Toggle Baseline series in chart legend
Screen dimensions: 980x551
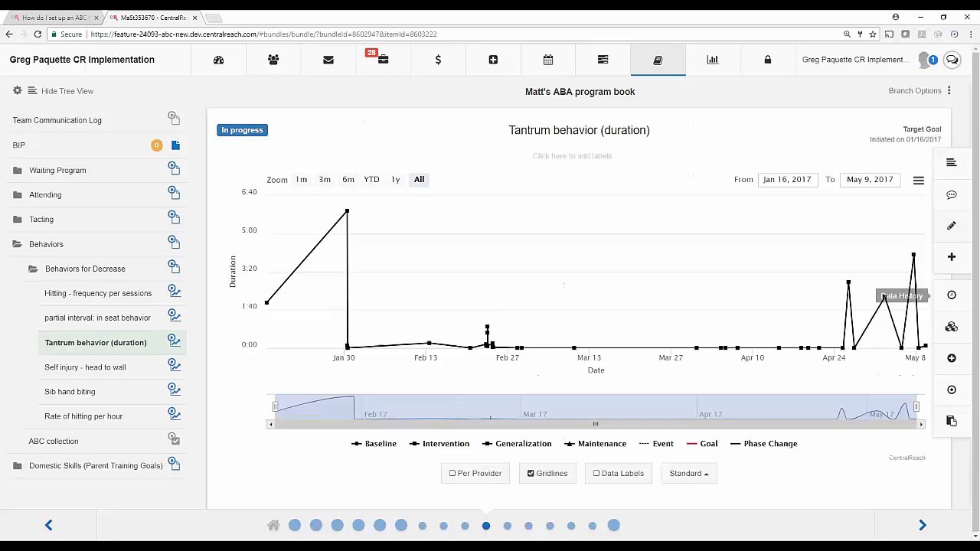(x=374, y=444)
